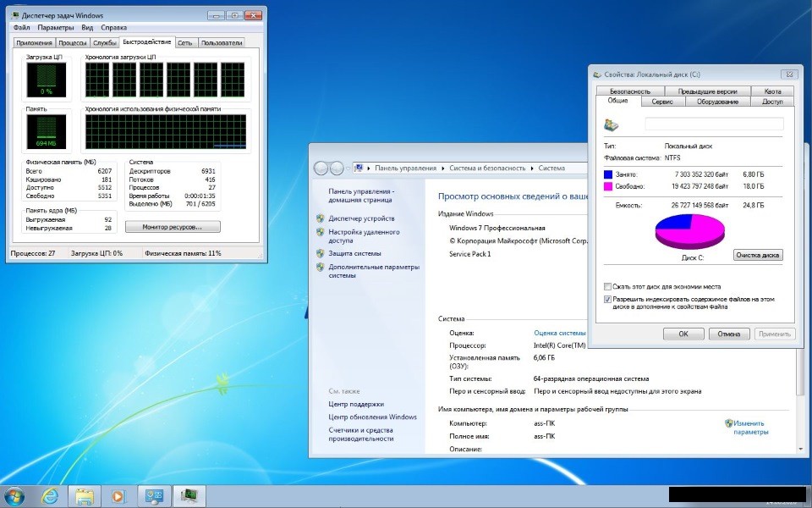This screenshot has width=812, height=508.
Task: Open the Справка menu in Task Manager
Action: [113, 28]
